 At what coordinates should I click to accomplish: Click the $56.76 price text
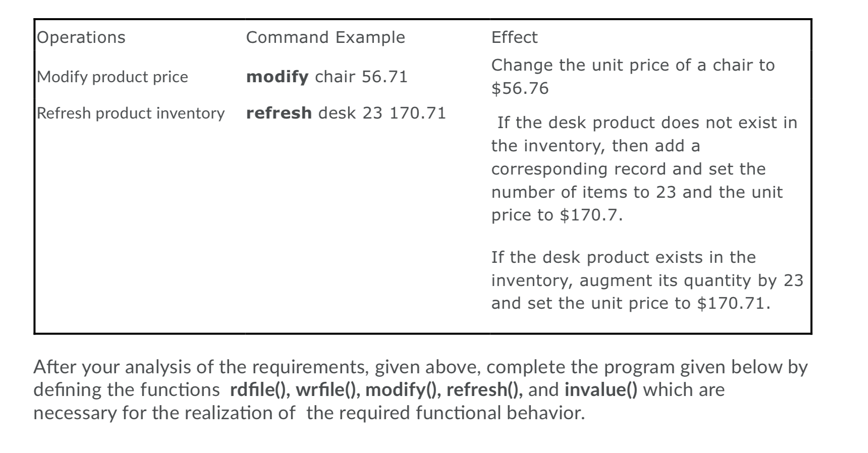point(520,88)
